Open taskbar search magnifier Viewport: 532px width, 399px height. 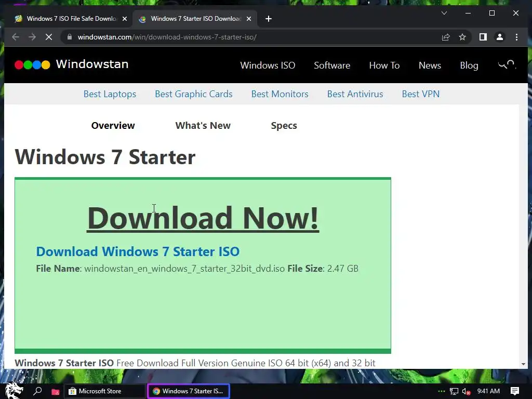pyautogui.click(x=37, y=391)
